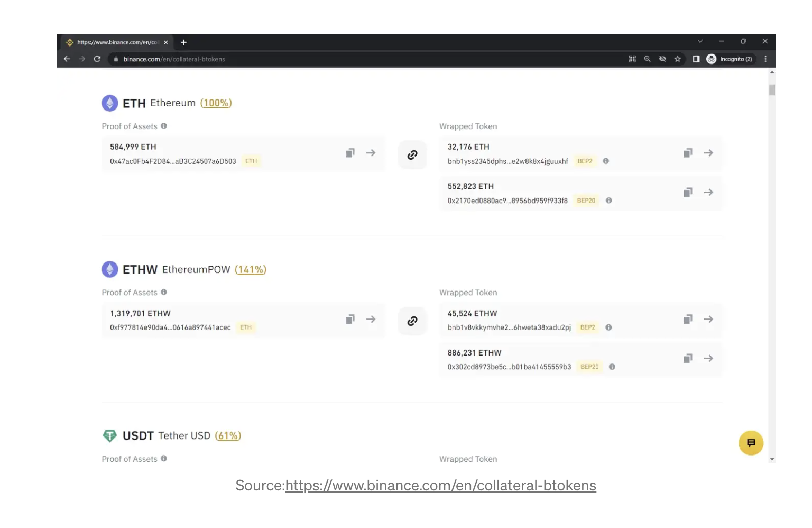Open the binance.com source link below screenshot
812x528 pixels.
[441, 485]
